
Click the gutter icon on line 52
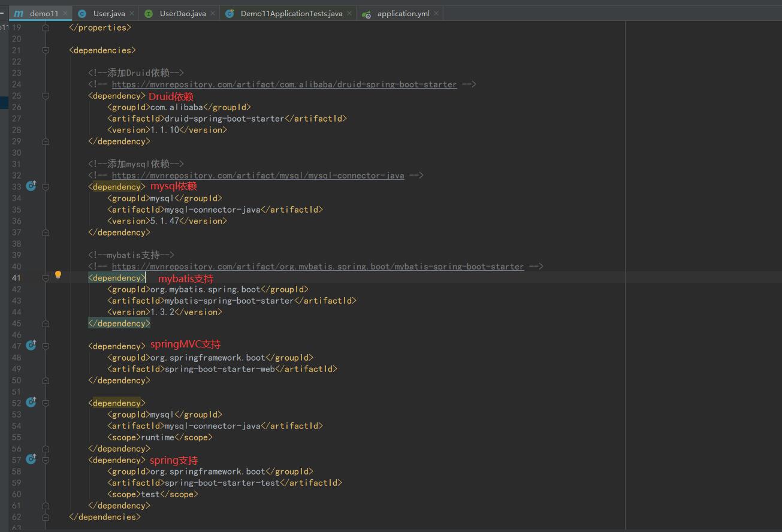coord(31,403)
